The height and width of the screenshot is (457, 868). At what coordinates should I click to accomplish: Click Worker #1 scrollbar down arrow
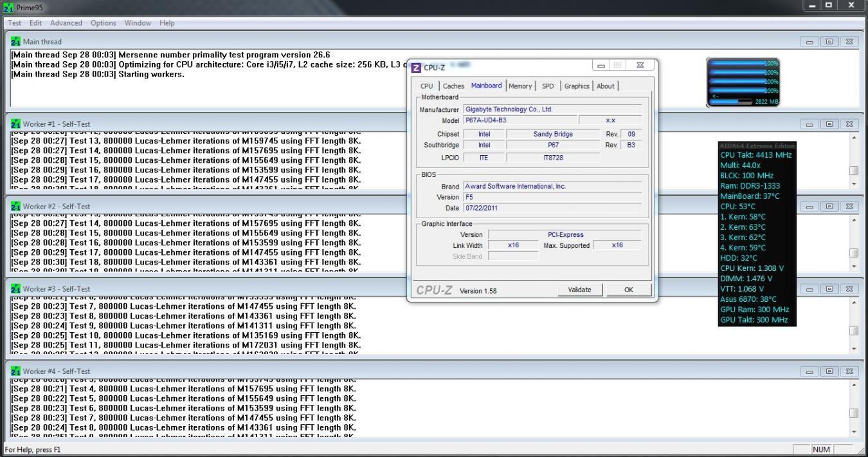[853, 183]
